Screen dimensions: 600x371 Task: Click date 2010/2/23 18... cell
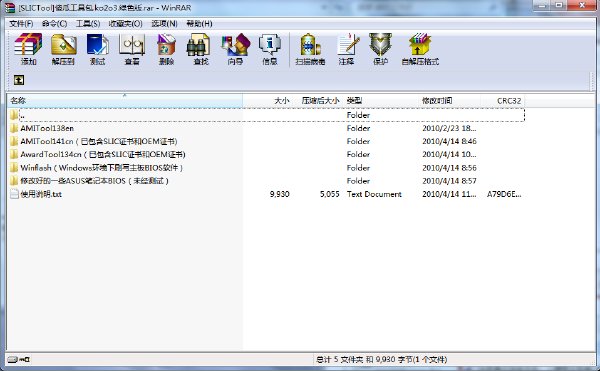tap(449, 128)
